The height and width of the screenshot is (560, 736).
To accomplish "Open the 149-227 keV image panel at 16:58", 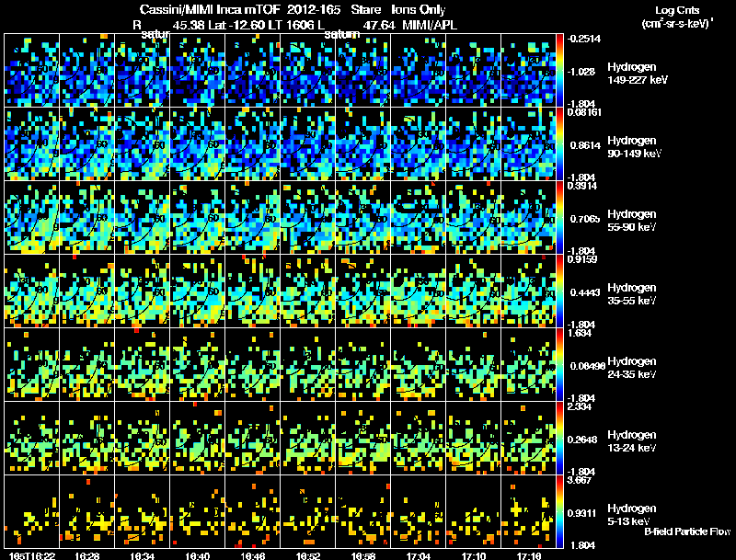I will tap(363, 71).
